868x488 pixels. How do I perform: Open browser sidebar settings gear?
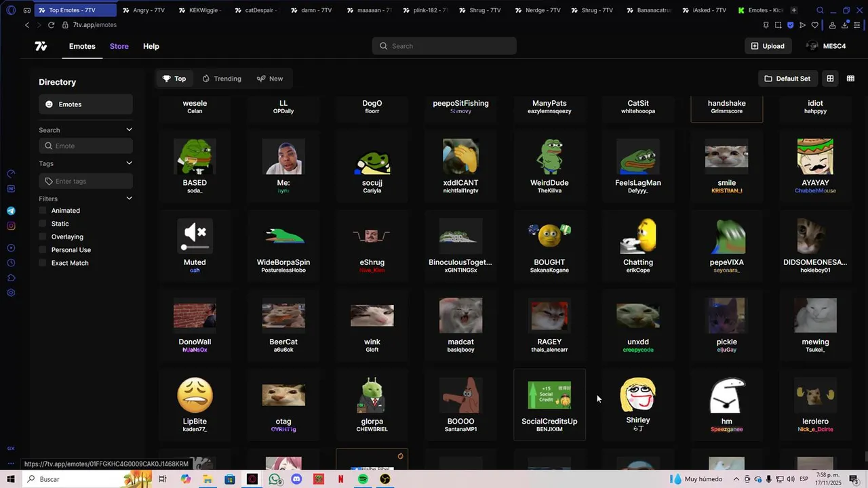tap(11, 293)
